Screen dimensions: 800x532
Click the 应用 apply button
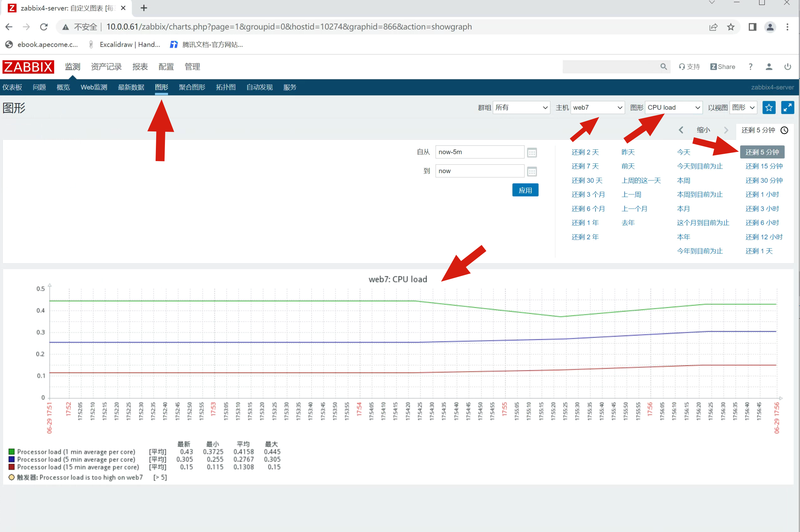click(x=525, y=190)
